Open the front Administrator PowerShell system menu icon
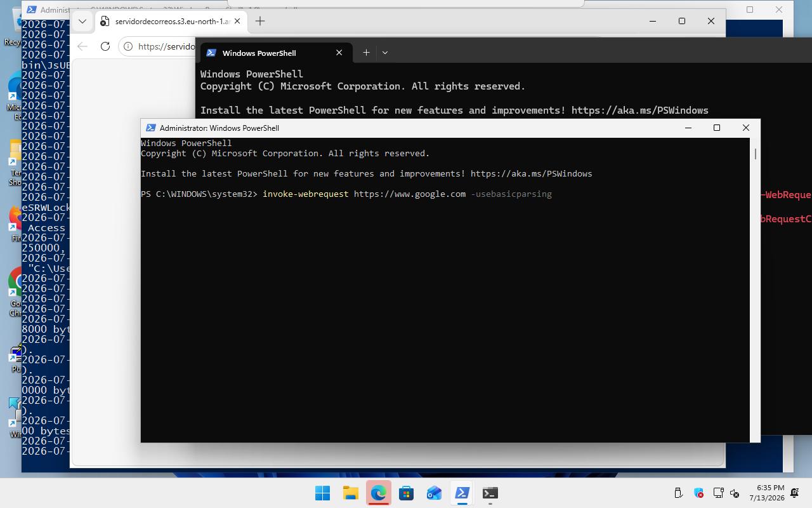Image resolution: width=812 pixels, height=508 pixels. click(x=150, y=128)
